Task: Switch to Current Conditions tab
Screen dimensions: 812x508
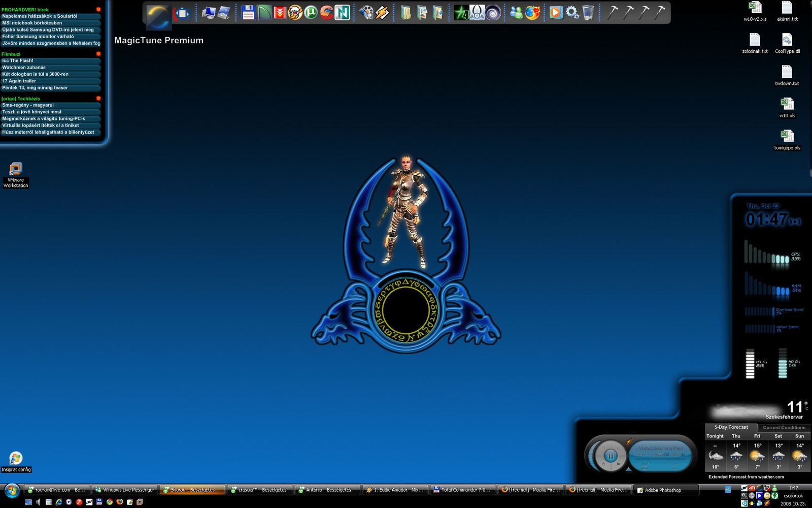Action: (x=784, y=427)
